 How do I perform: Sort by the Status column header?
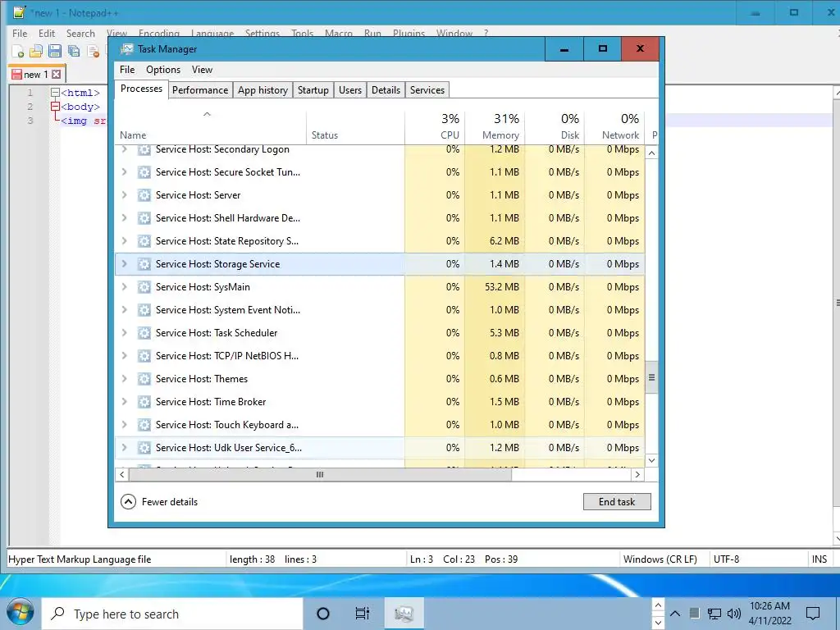tap(355, 127)
